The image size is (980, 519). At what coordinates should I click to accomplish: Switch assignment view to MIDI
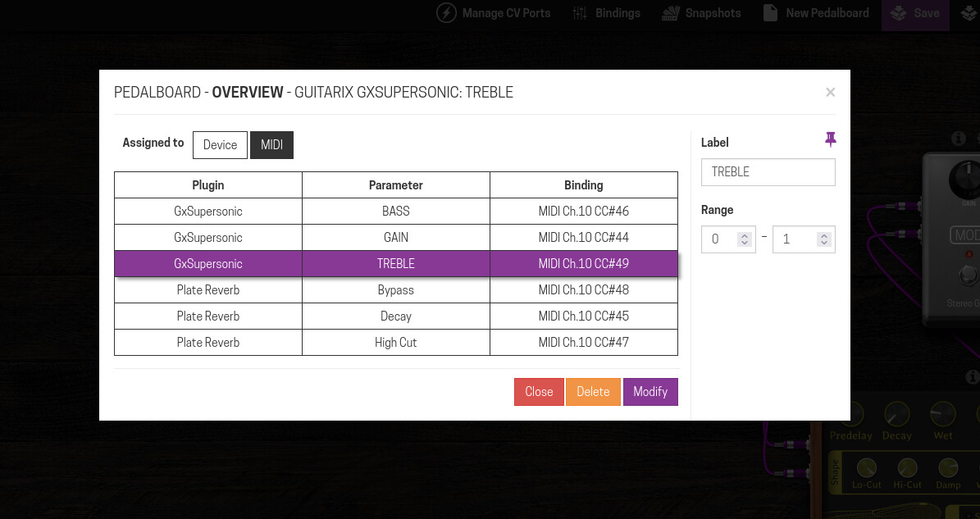pos(271,145)
